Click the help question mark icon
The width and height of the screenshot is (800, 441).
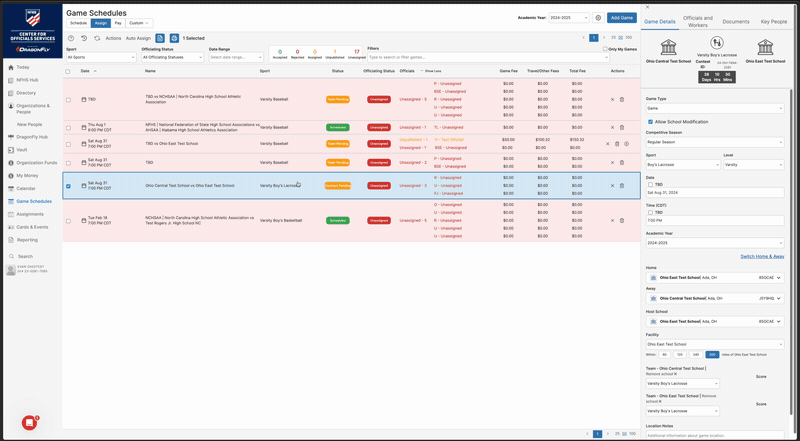point(71,38)
